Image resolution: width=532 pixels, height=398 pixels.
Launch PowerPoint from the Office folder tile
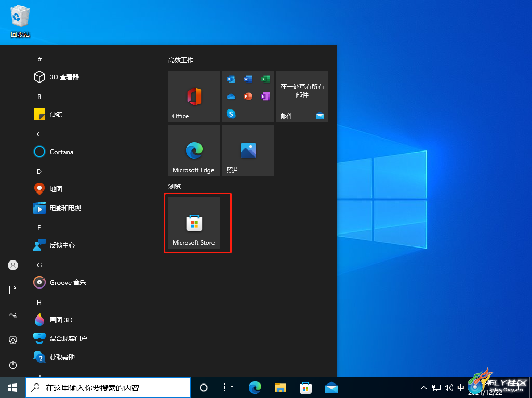pos(248,97)
